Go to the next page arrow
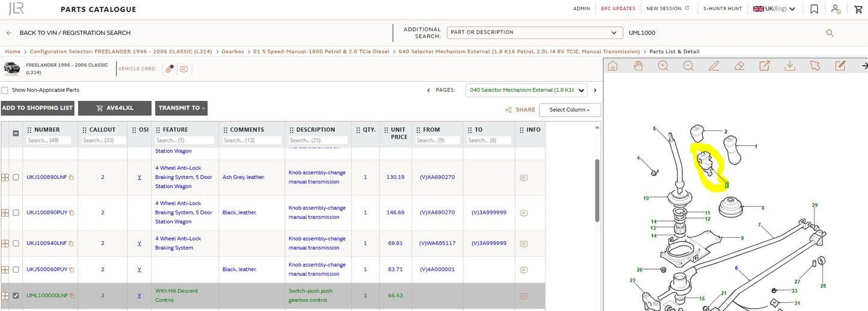 click(595, 91)
